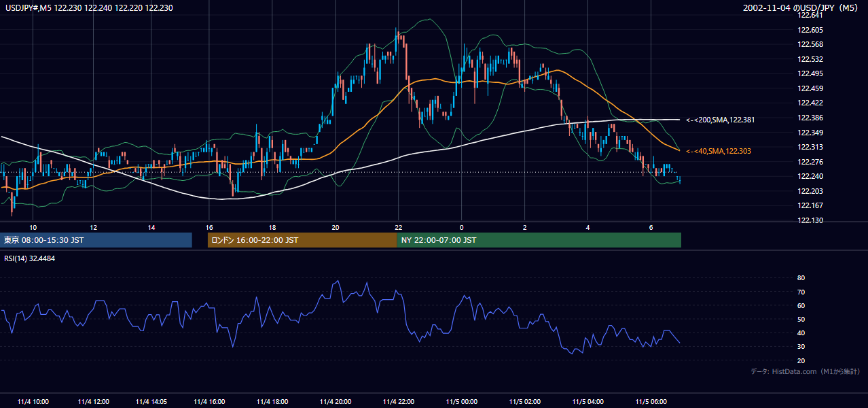Click price level 122.386 on the axis
Screen dimensions: 868x408
[811, 118]
